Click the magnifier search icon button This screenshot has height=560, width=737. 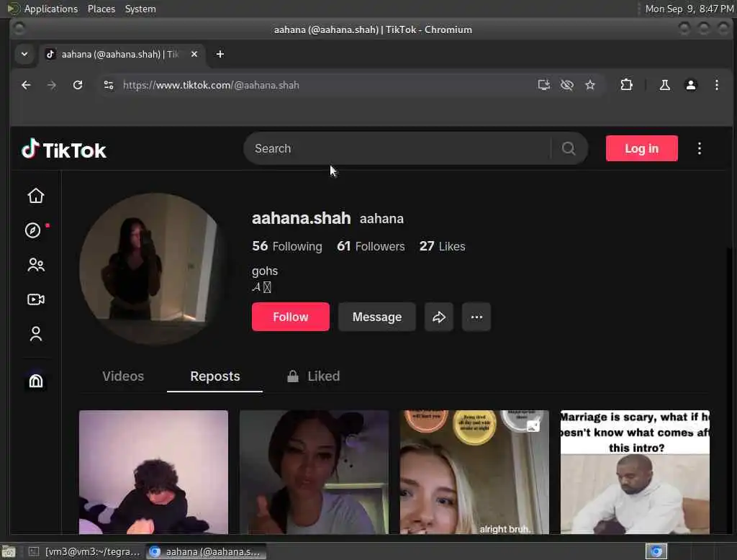(x=569, y=148)
